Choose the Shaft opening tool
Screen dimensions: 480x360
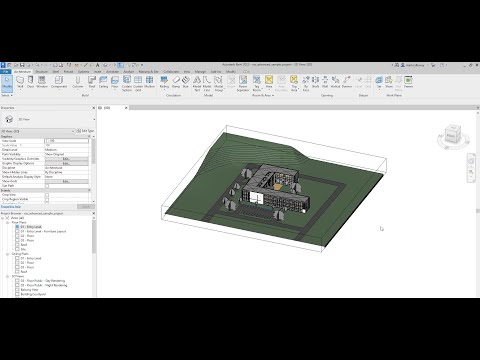coord(315,82)
